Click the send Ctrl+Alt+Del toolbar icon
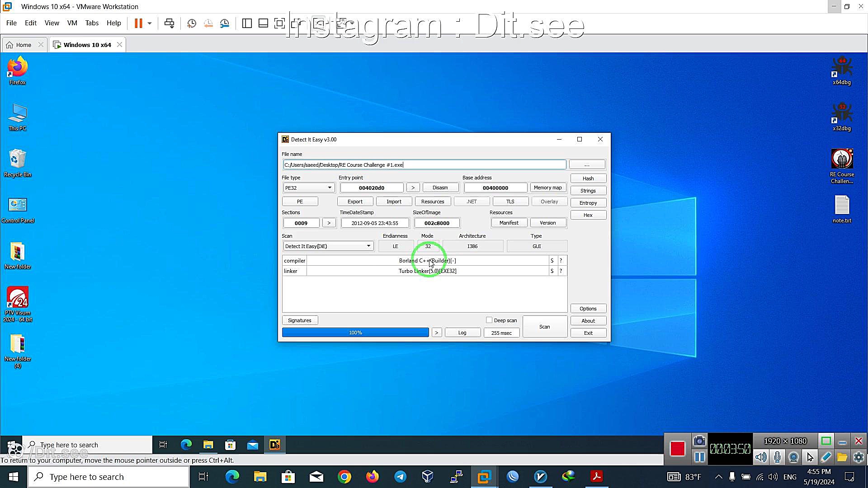 pos(170,23)
